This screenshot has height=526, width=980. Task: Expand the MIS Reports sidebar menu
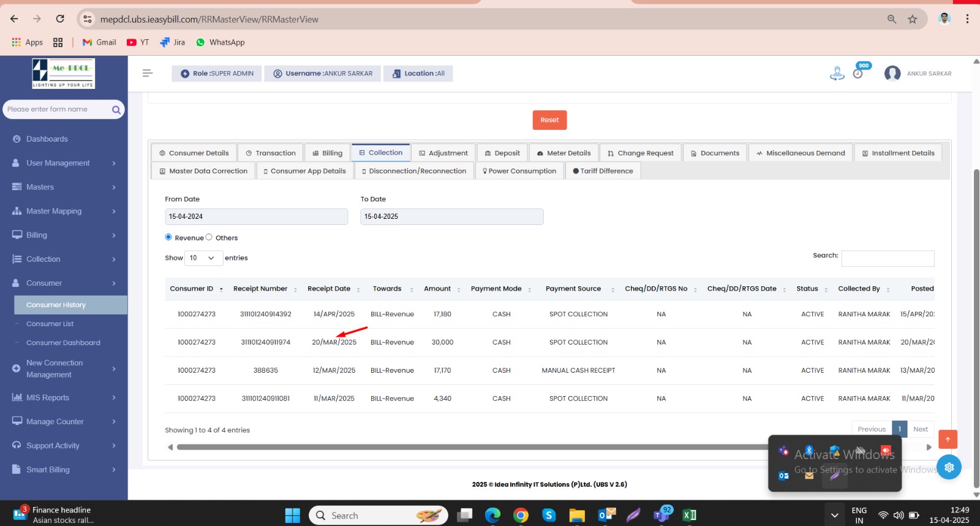click(64, 397)
